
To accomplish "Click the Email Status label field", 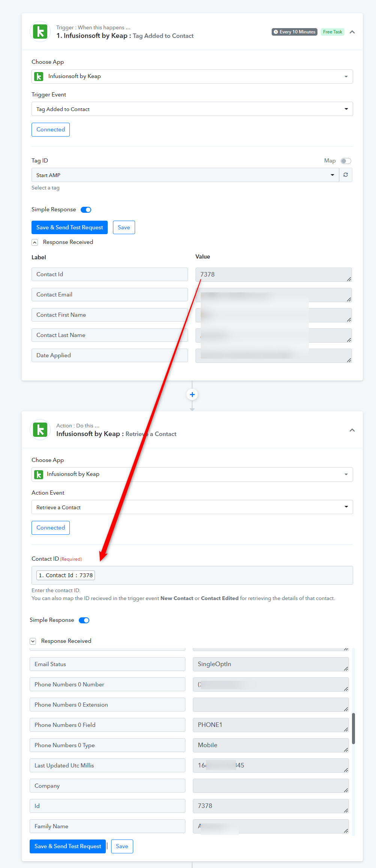I will click(x=107, y=664).
